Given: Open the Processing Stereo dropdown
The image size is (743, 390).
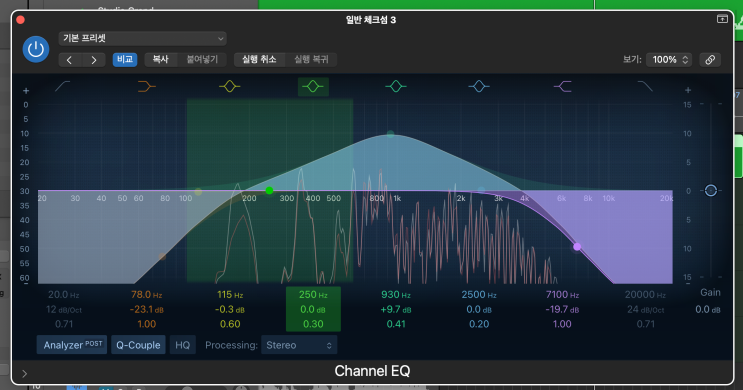Looking at the screenshot, I should [x=299, y=345].
